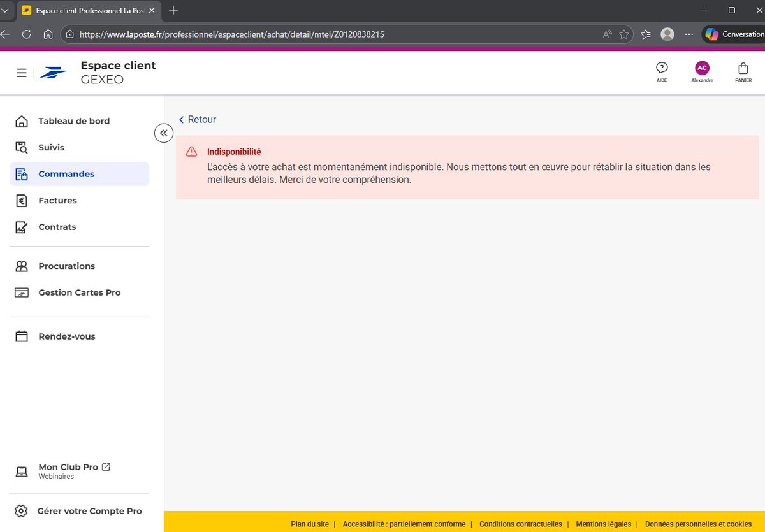The width and height of the screenshot is (765, 532).
Task: Go back using the Retour link
Action: click(x=197, y=119)
